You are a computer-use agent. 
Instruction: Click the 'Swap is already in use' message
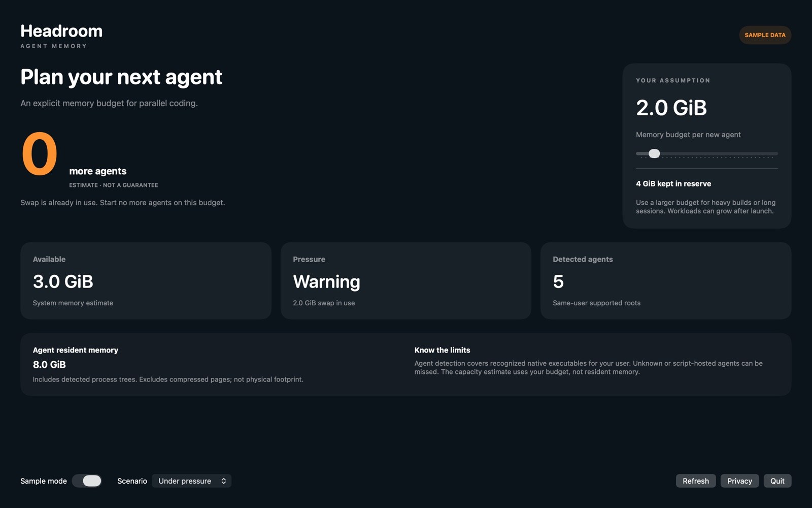[x=122, y=203]
